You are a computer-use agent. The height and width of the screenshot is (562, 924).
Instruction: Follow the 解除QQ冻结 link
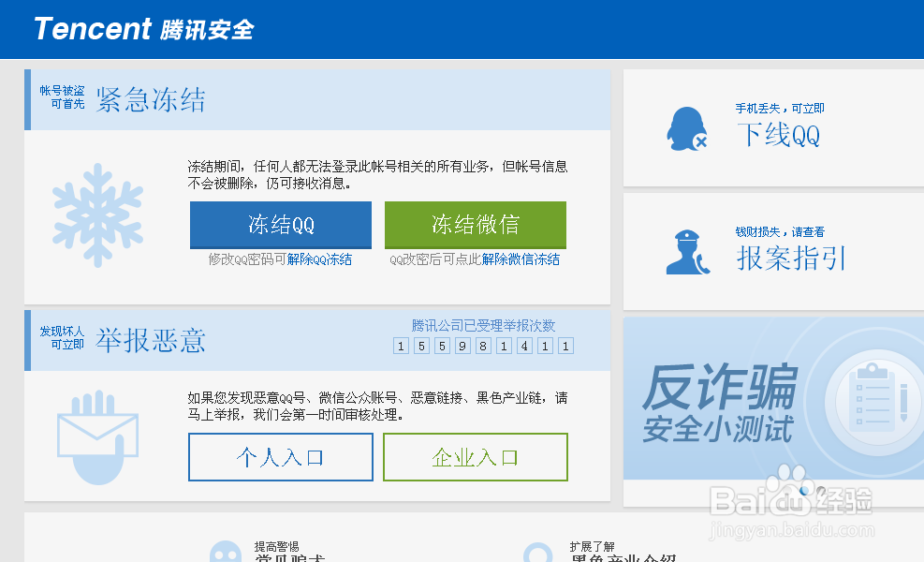pos(319,259)
